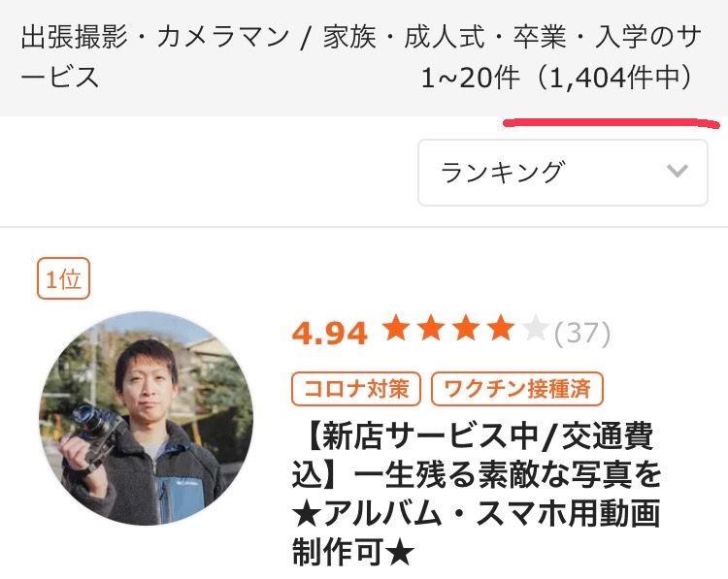Open the (37) review count
Viewport: 728px width, 579px height.
[582, 333]
